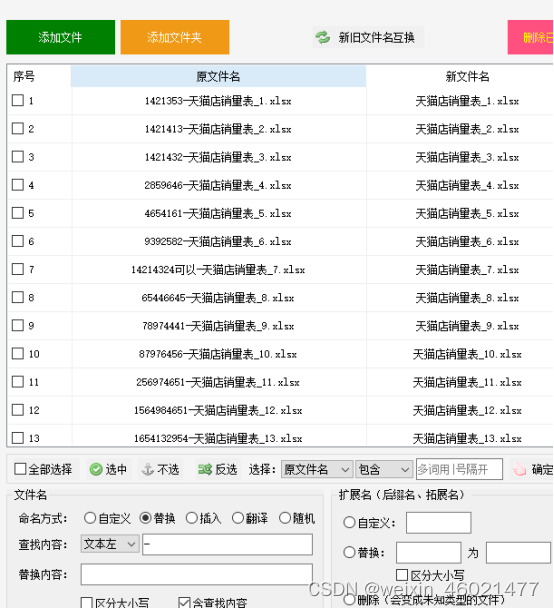The width and height of the screenshot is (554, 608).
Task: Click the extension 自定义 input field
Action: pos(438,523)
